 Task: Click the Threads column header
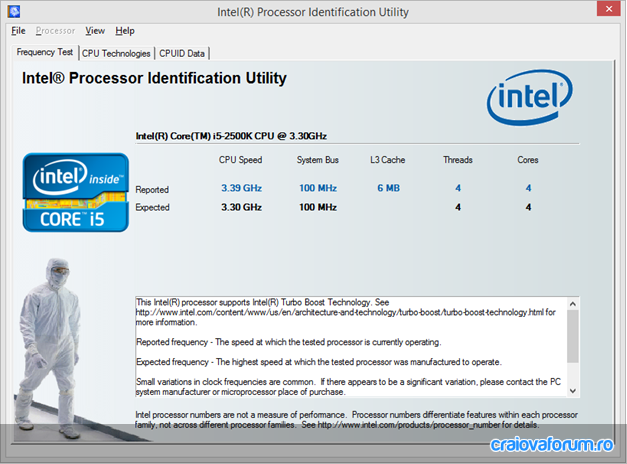[458, 160]
